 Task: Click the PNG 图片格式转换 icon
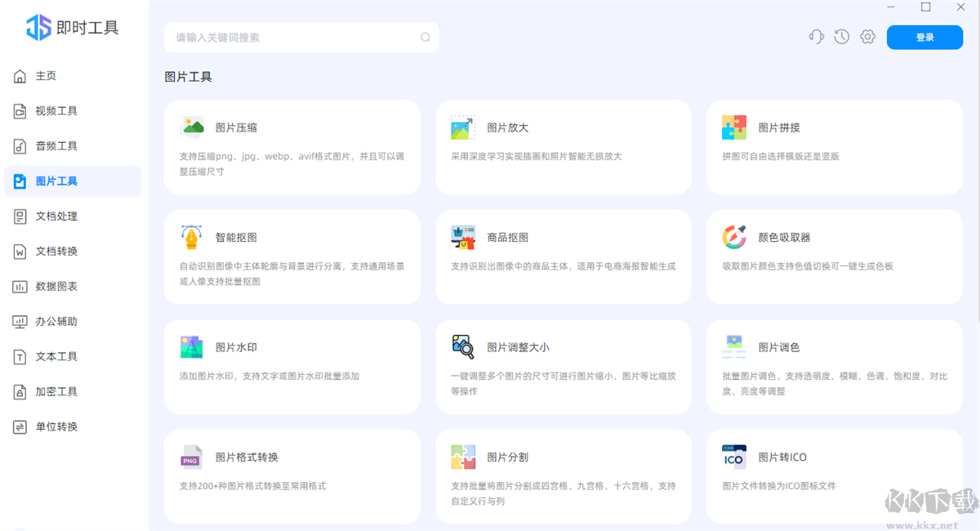pyautogui.click(x=190, y=457)
